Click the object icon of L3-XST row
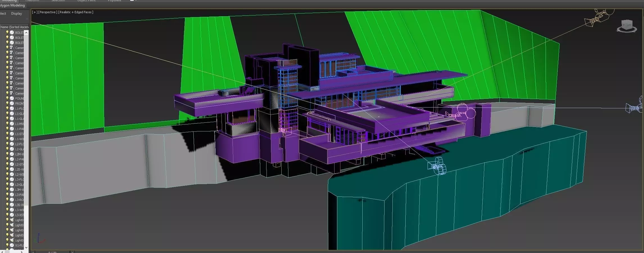 (x=12, y=215)
